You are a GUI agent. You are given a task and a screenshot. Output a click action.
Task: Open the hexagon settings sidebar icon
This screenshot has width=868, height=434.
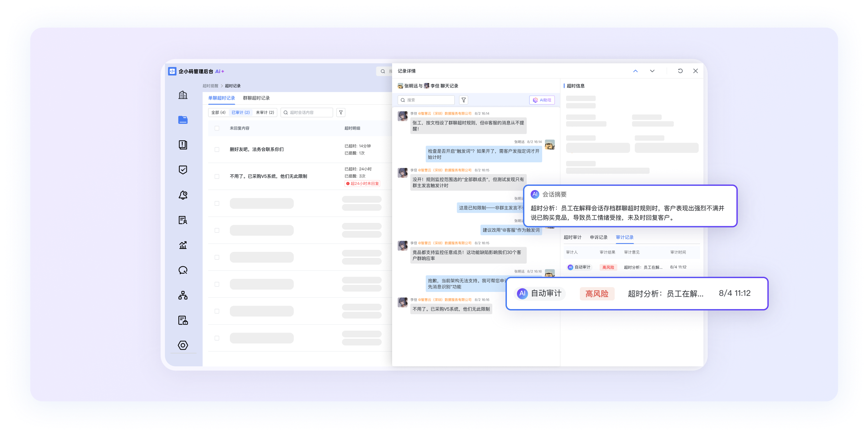[183, 345]
